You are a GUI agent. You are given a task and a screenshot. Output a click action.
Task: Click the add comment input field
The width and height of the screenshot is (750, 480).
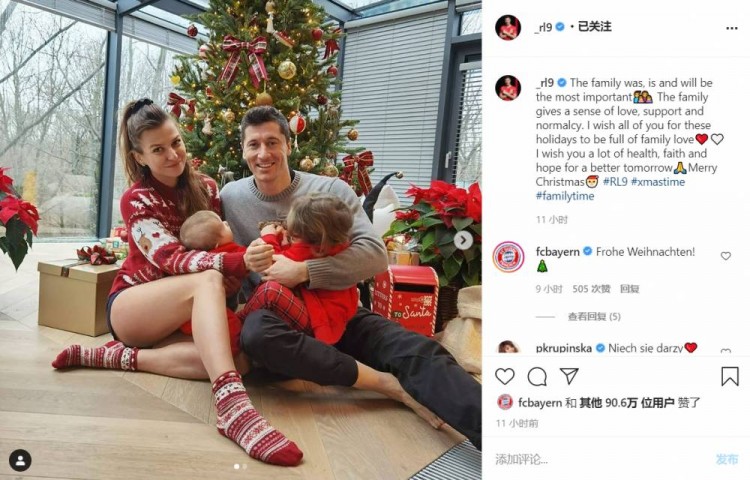click(598, 459)
